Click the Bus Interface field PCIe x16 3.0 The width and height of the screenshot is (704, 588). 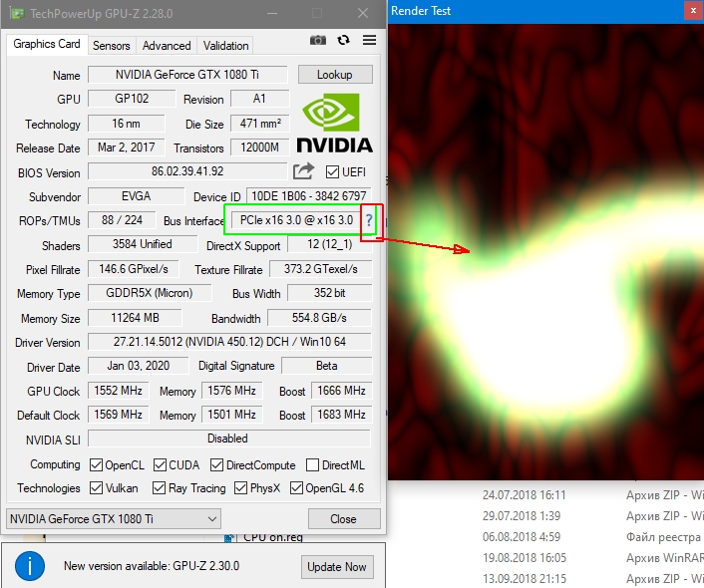296,220
